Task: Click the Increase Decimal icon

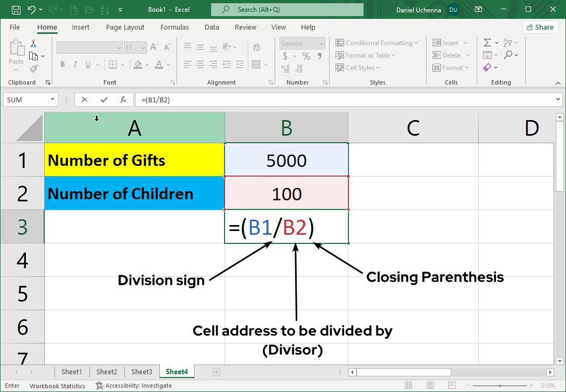Action: [285, 69]
